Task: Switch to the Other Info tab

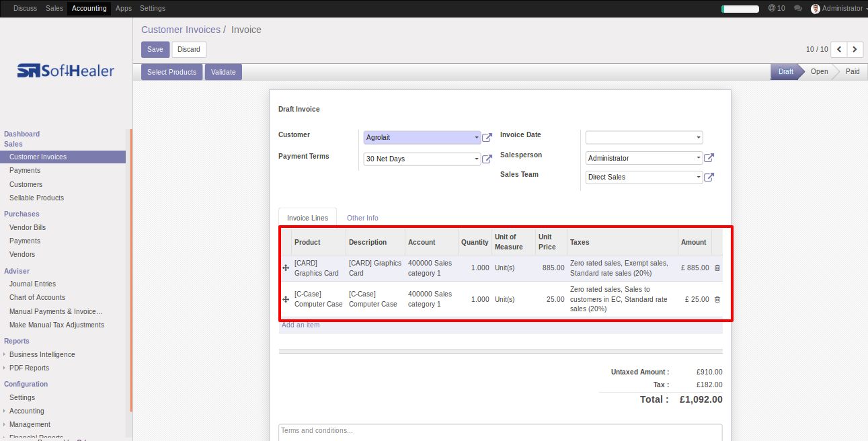Action: click(362, 218)
